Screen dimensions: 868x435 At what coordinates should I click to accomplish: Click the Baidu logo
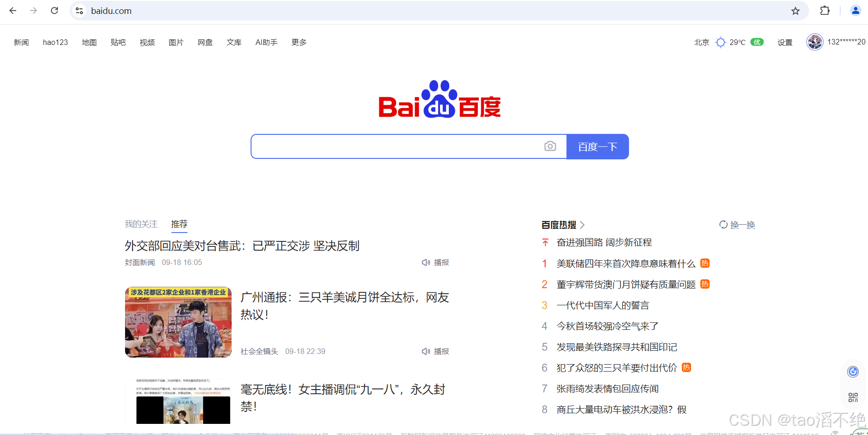coord(440,99)
